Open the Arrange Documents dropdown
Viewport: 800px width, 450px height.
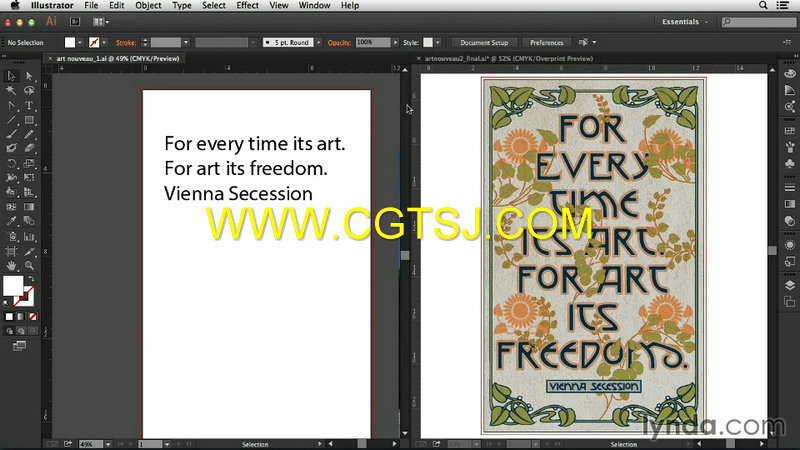point(101,22)
